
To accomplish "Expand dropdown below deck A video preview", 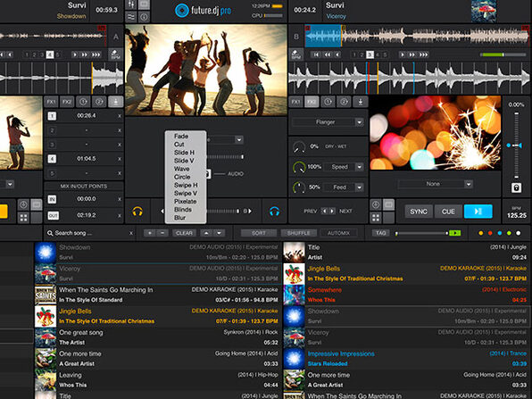I will [x=10, y=184].
